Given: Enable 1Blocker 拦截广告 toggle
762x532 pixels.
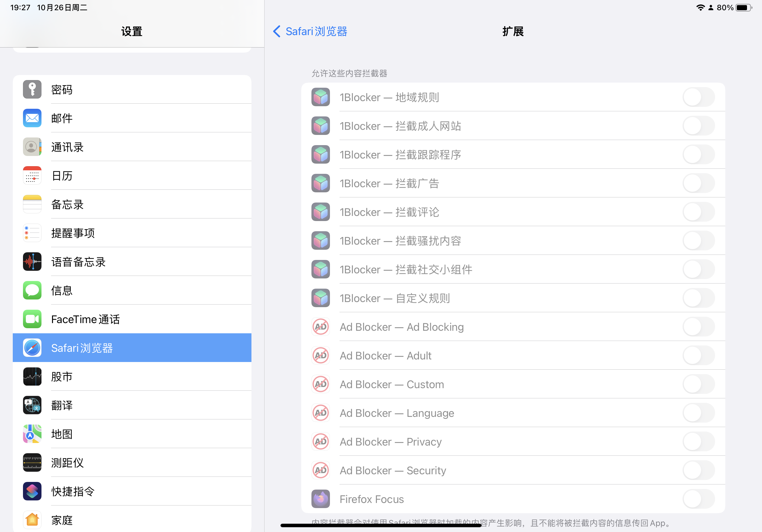Looking at the screenshot, I should click(698, 183).
